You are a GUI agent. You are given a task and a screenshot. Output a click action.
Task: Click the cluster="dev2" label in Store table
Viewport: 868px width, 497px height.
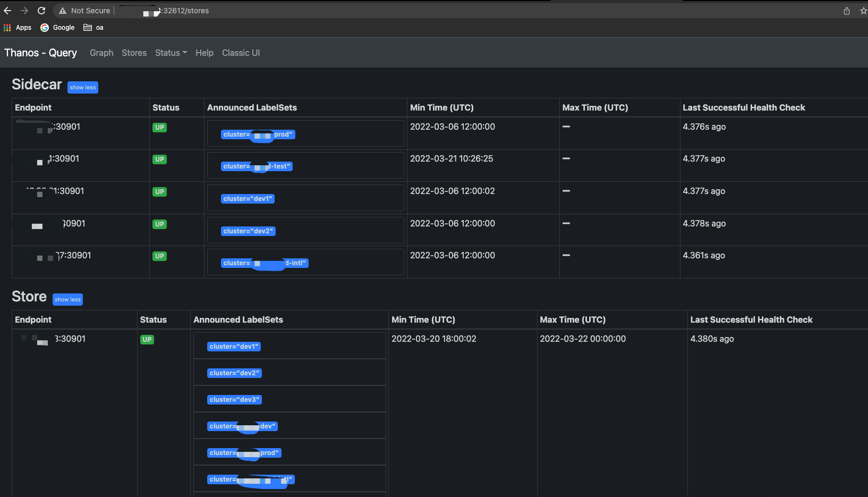tap(234, 373)
